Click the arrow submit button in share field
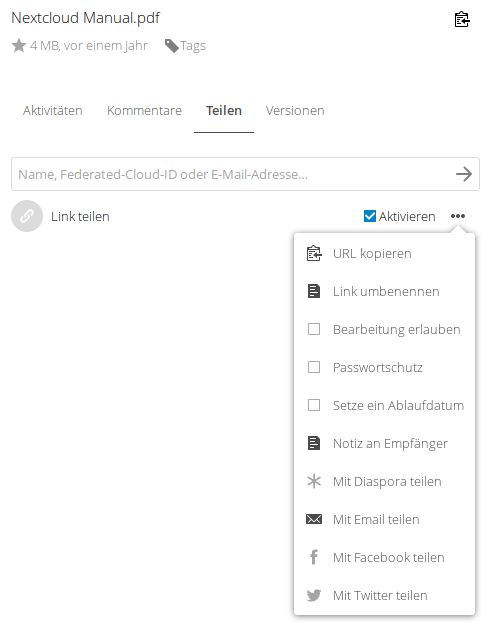This screenshot has height=627, width=489. 464,174
